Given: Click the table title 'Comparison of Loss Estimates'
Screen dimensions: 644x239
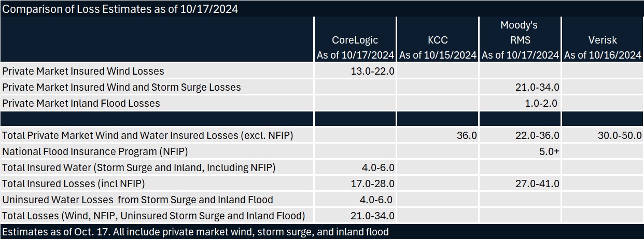Looking at the screenshot, I should (x=120, y=9).
